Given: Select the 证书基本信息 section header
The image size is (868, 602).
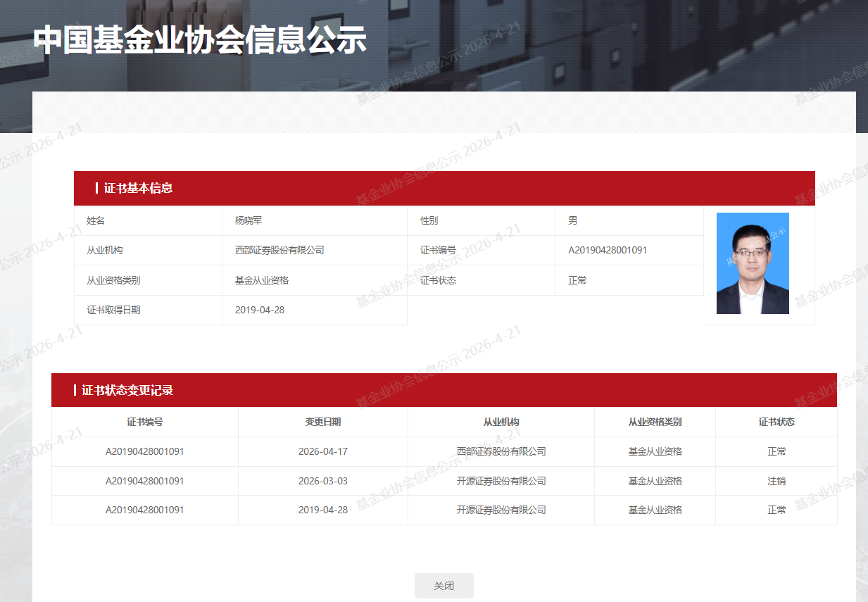Looking at the screenshot, I should 138,188.
